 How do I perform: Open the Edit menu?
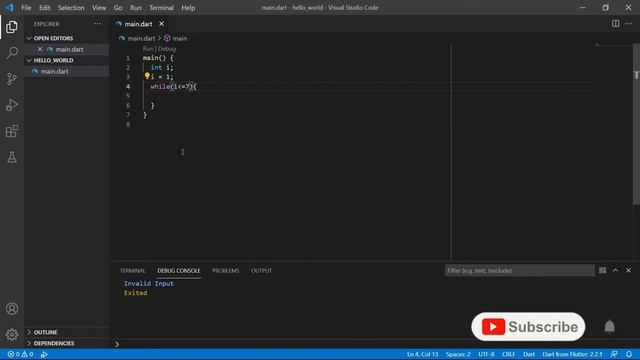tap(44, 8)
